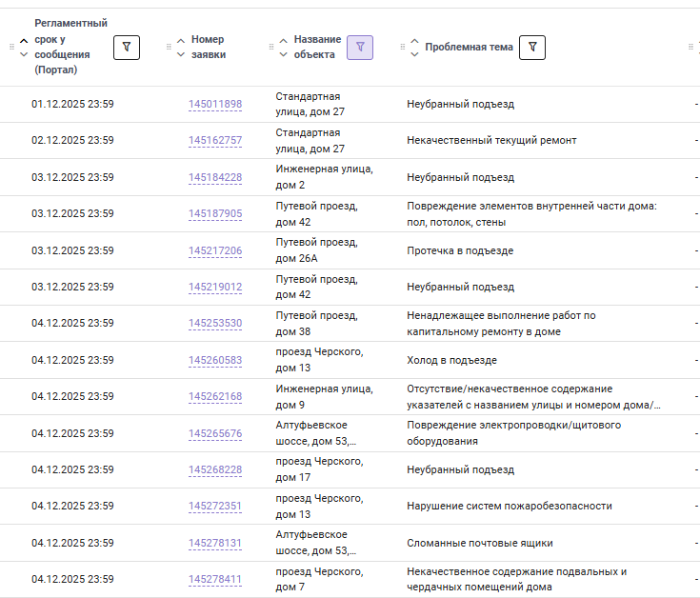This screenshot has width=700, height=598.
Task: Open request link 145187905
Action: (x=215, y=213)
